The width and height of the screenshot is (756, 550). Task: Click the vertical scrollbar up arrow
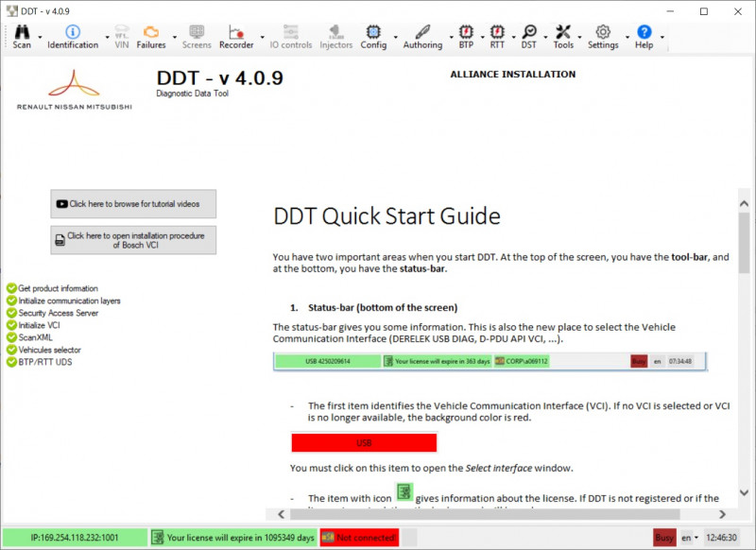point(744,203)
